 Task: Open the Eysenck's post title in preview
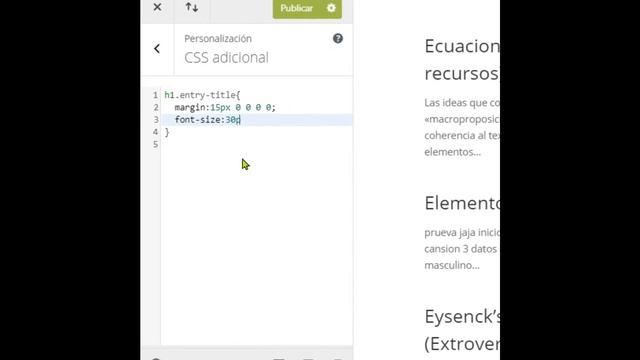(462, 330)
